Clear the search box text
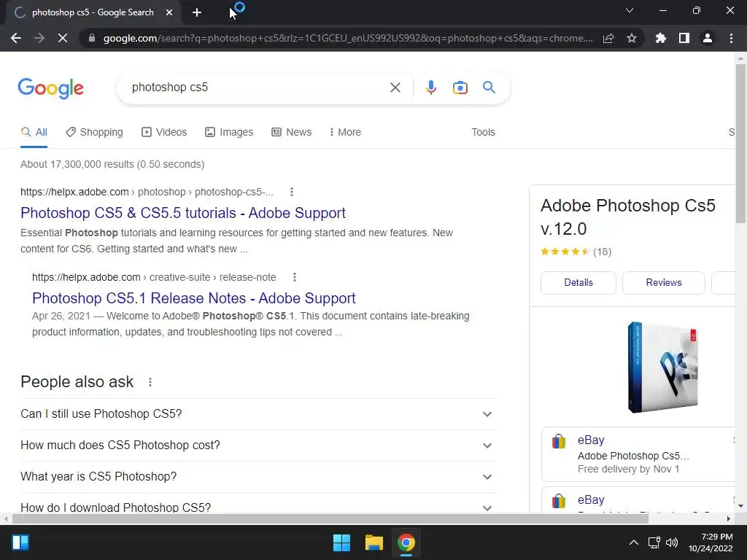The height and width of the screenshot is (560, 747). 395,87
